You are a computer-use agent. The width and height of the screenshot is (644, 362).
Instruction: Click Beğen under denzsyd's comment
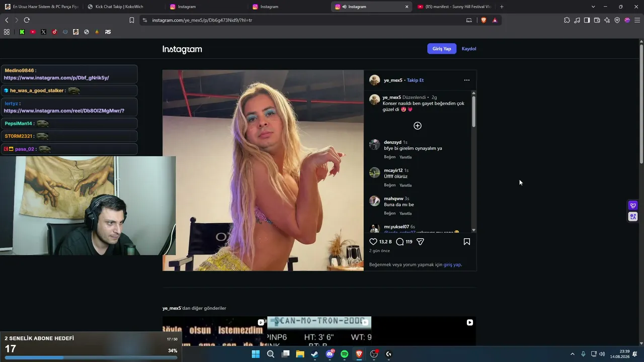(x=390, y=157)
